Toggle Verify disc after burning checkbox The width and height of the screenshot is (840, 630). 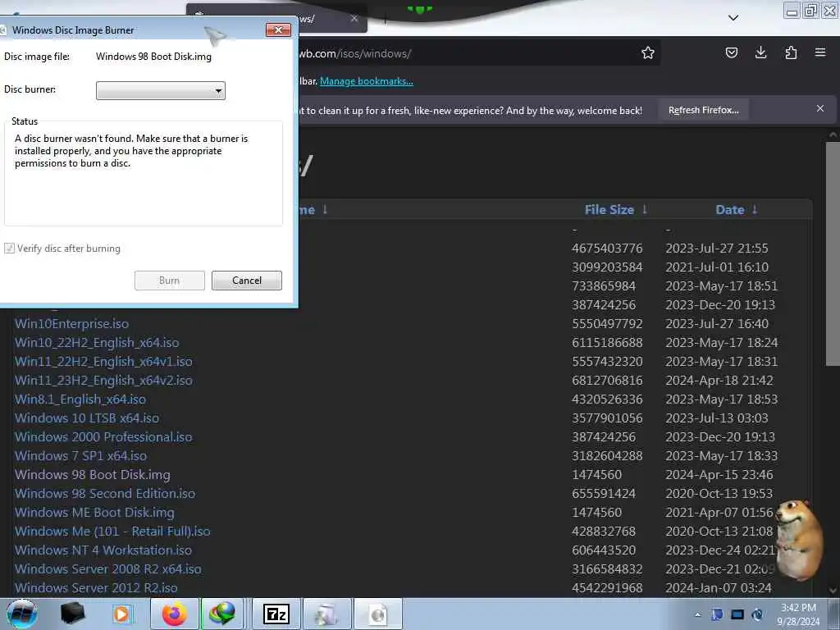point(9,248)
